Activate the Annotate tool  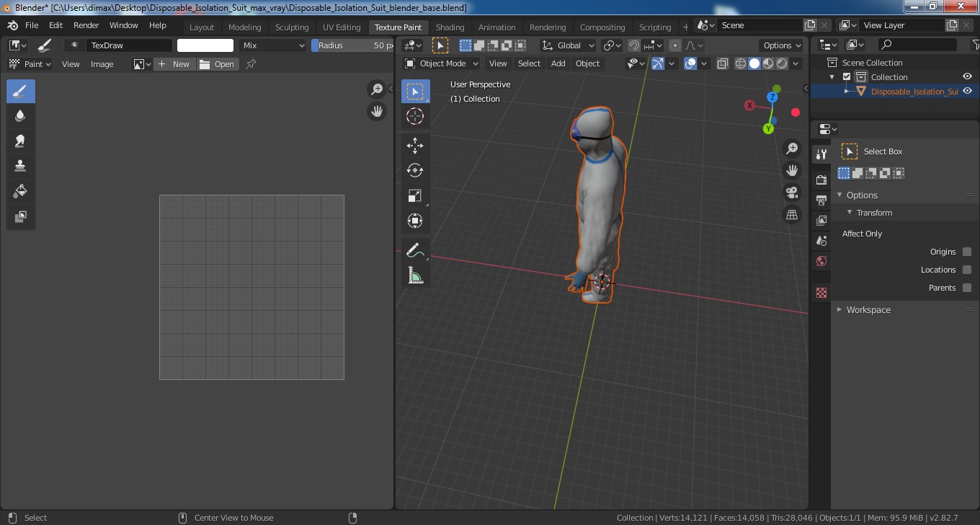point(415,250)
